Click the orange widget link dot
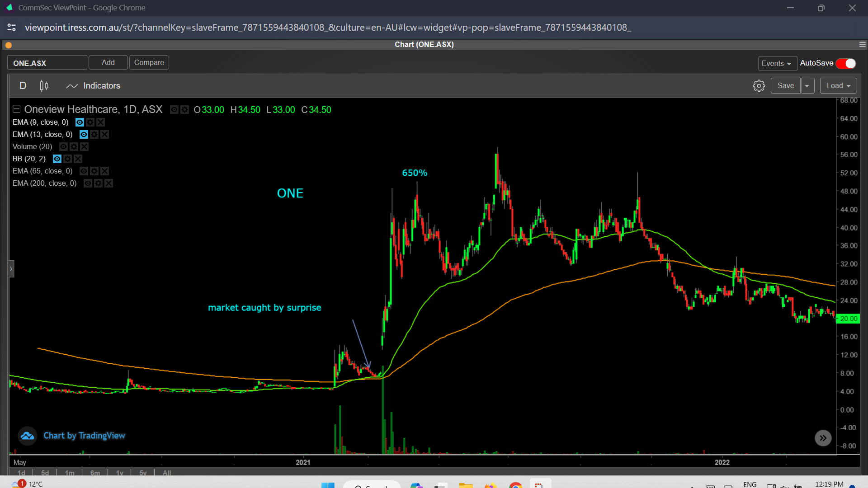Image resolution: width=868 pixels, height=488 pixels. click(8, 45)
